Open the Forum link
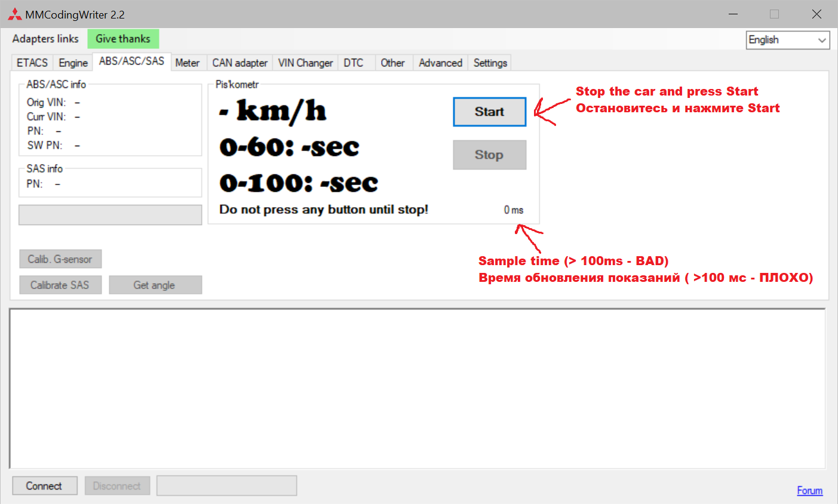The image size is (838, 504). click(809, 490)
